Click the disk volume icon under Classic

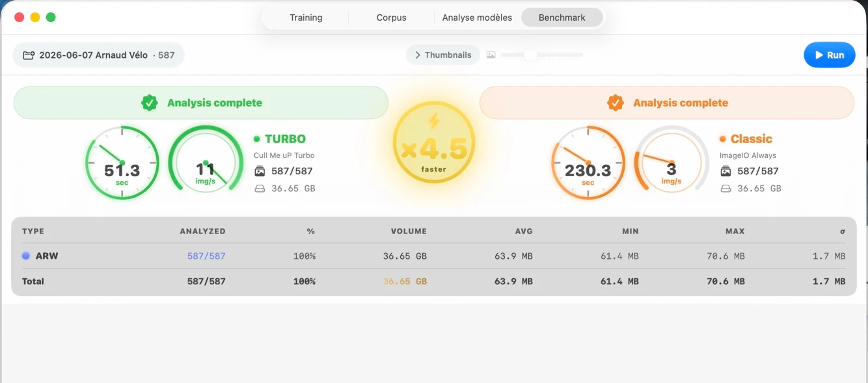coord(726,189)
